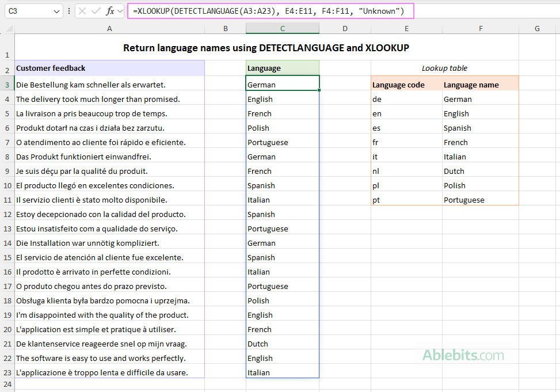Screen dimensions: 560x392
Task: Open the formula bar options three-dot handle
Action: (x=69, y=11)
